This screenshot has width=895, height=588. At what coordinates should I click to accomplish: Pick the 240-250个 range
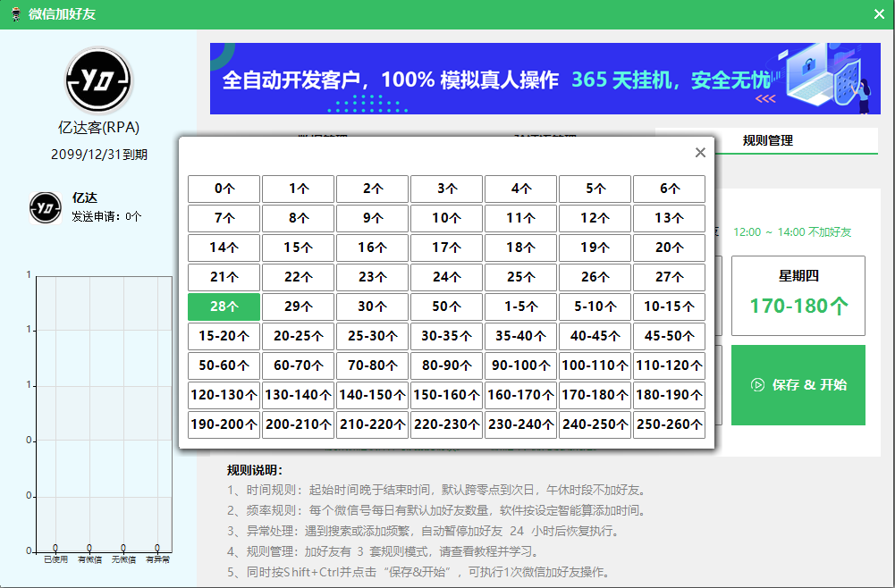point(595,424)
